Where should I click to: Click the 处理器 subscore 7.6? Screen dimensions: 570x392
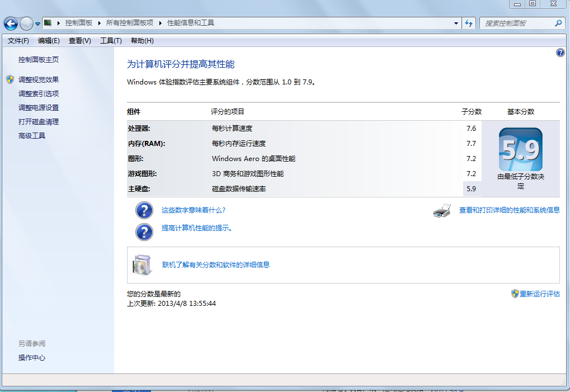[x=471, y=128]
